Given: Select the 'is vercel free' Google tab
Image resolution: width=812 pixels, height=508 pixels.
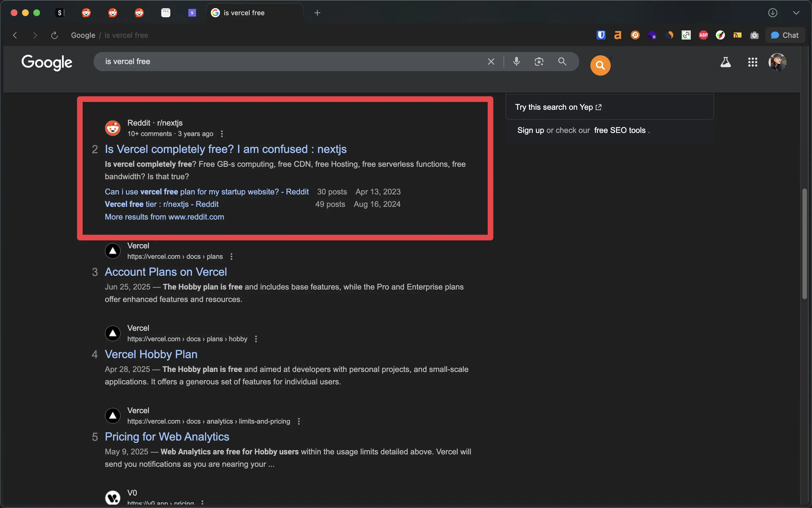Looking at the screenshot, I should (x=255, y=13).
